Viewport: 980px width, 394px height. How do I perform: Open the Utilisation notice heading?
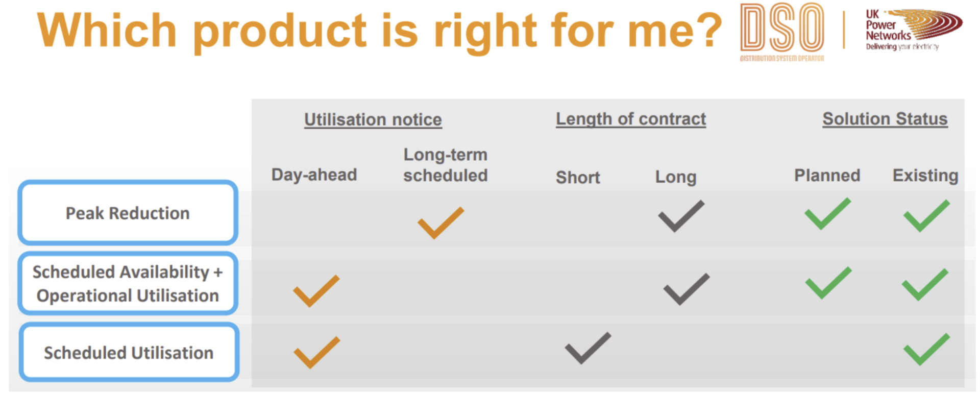[373, 120]
